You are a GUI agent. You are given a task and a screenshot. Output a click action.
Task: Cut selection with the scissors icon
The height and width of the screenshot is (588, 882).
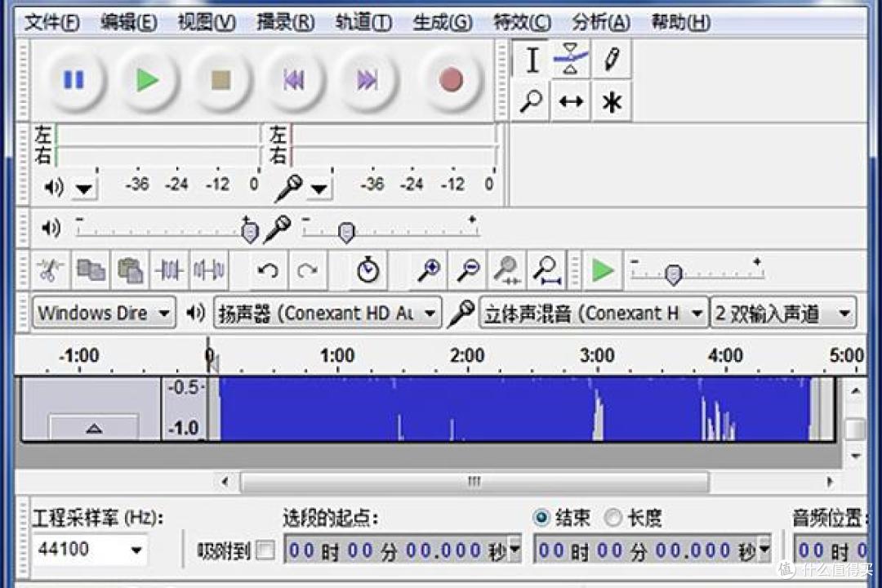50,270
